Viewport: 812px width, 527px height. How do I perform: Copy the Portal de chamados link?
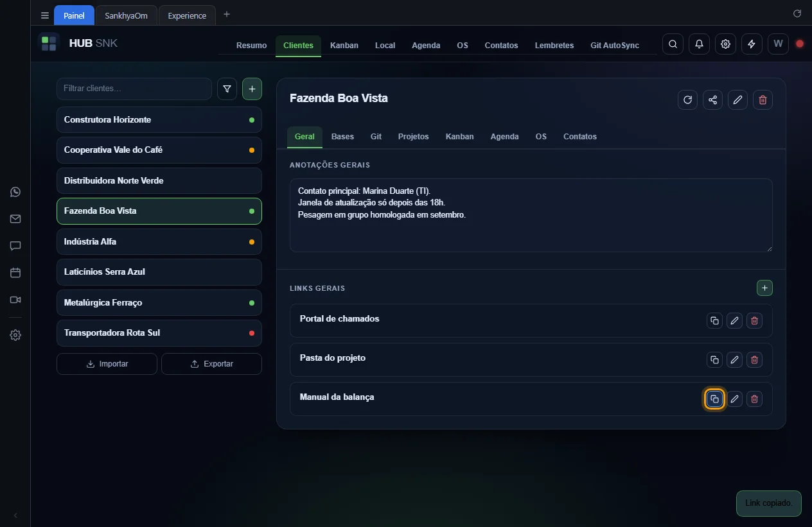pyautogui.click(x=714, y=321)
